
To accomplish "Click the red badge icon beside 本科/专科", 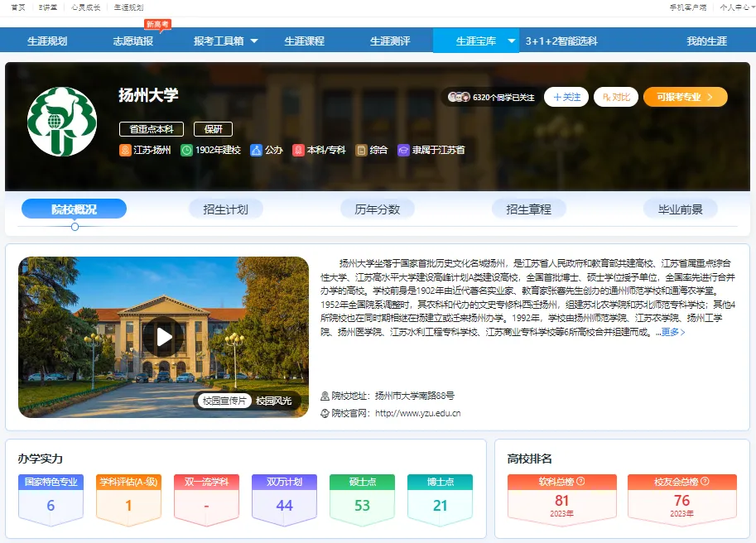I will 298,151.
